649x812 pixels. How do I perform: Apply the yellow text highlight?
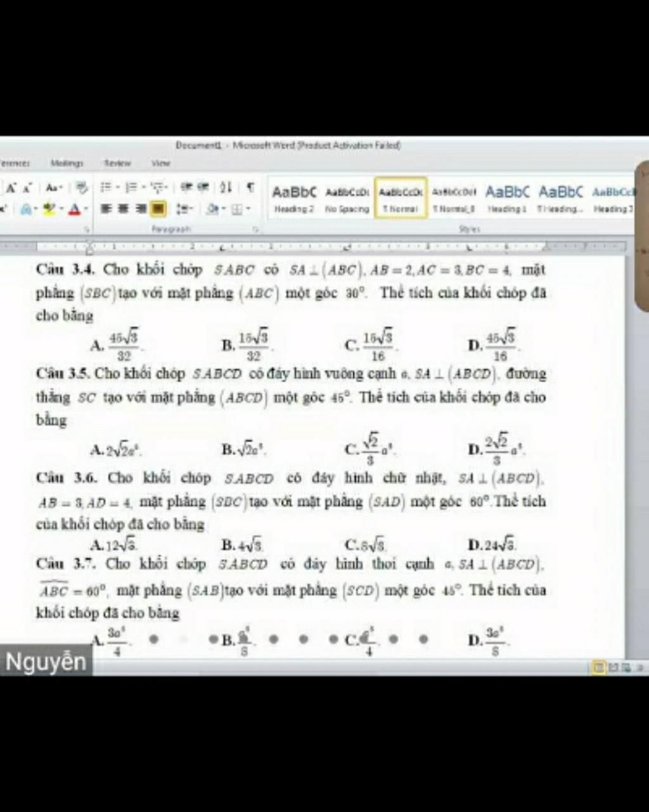pos(51,208)
